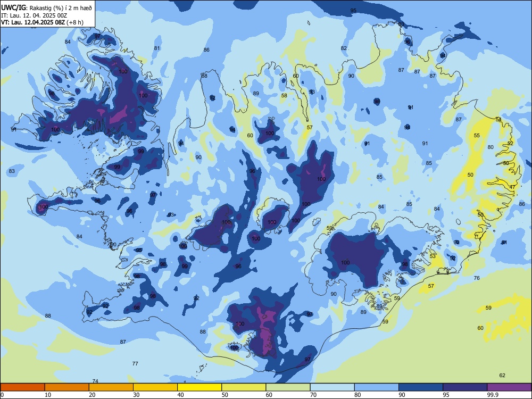This screenshot has width=532, height=399.
Task: Click the '74' value at the bottom-left edge
Action: [95, 381]
